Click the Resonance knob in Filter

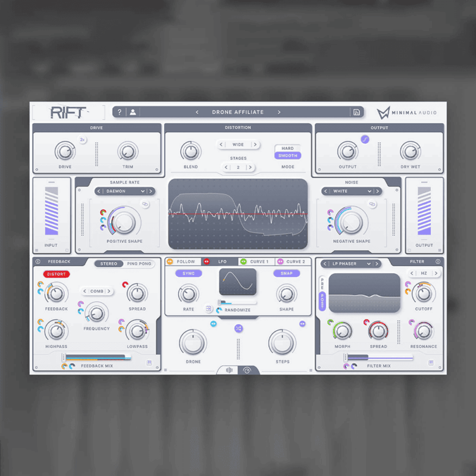[423, 331]
